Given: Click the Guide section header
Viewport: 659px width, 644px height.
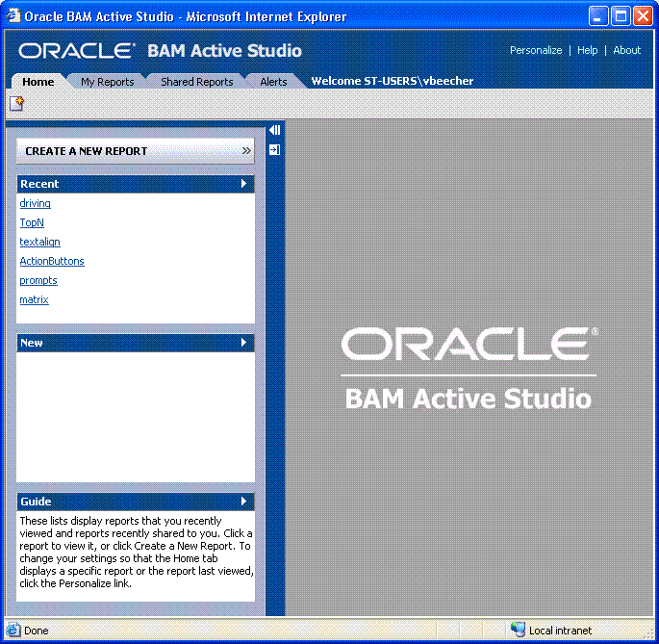Looking at the screenshot, I should click(136, 501).
